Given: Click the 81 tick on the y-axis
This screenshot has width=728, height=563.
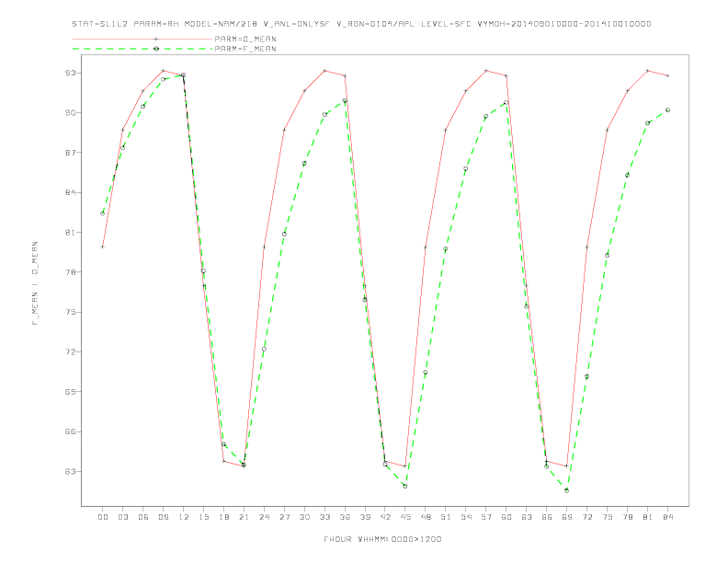Looking at the screenshot, I should (70, 232).
